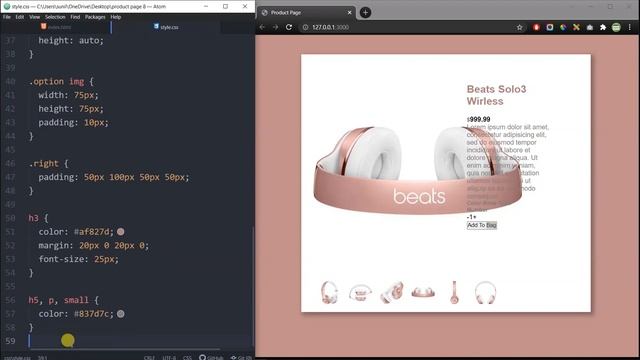The width and height of the screenshot is (640, 360).
Task: Open the multicolor wheel extension icon
Action: 563,27
